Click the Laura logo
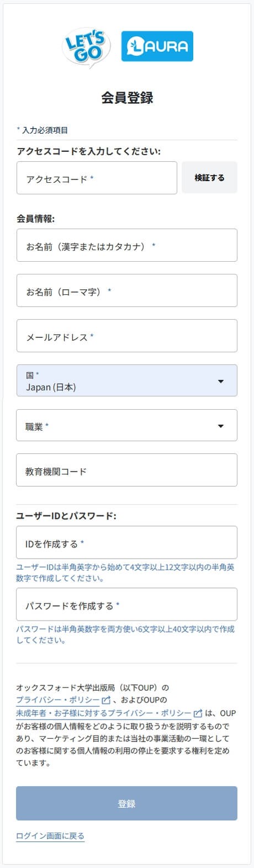 157,46
